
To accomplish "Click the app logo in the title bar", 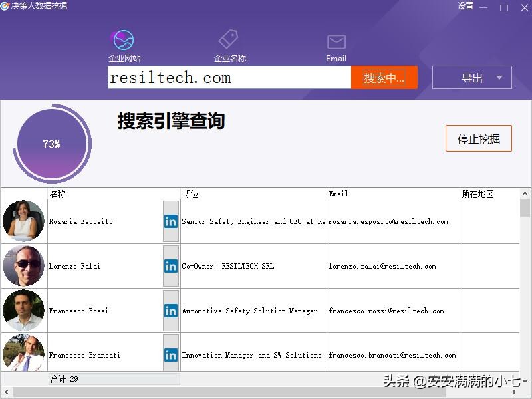I will coord(7,7).
